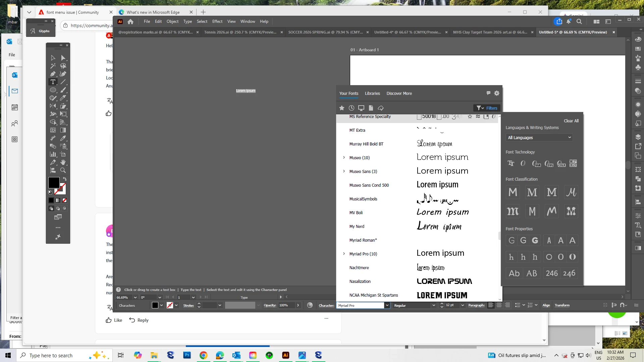The height and width of the screenshot is (362, 644).
Task: Select the Hand tool
Action: [x=63, y=162]
